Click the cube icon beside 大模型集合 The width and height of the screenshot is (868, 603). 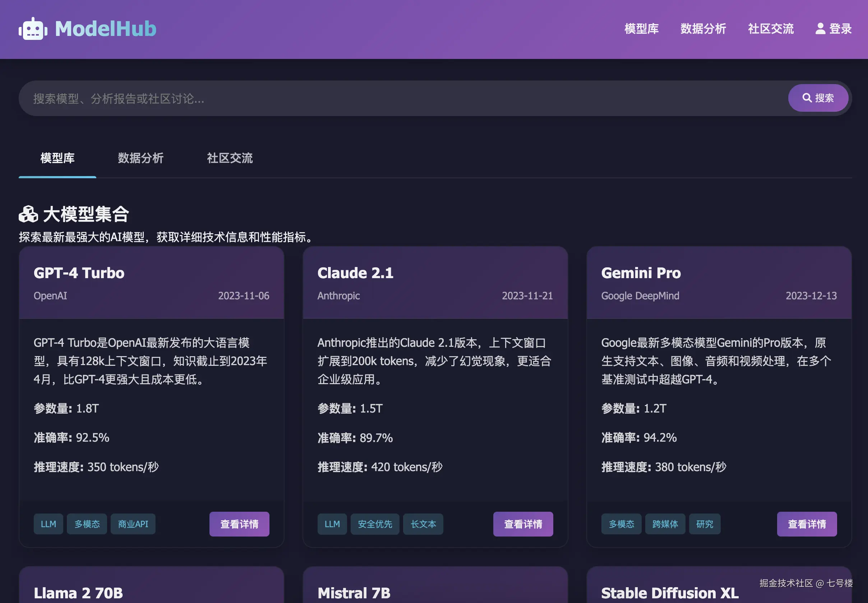[28, 214]
